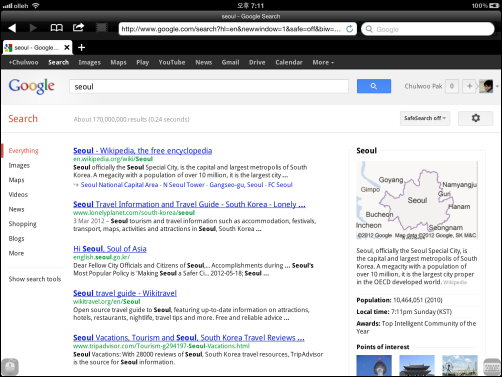Open Seoul National Capital Area sublink
Viewport: 502px width, 377px height.
coord(119,185)
